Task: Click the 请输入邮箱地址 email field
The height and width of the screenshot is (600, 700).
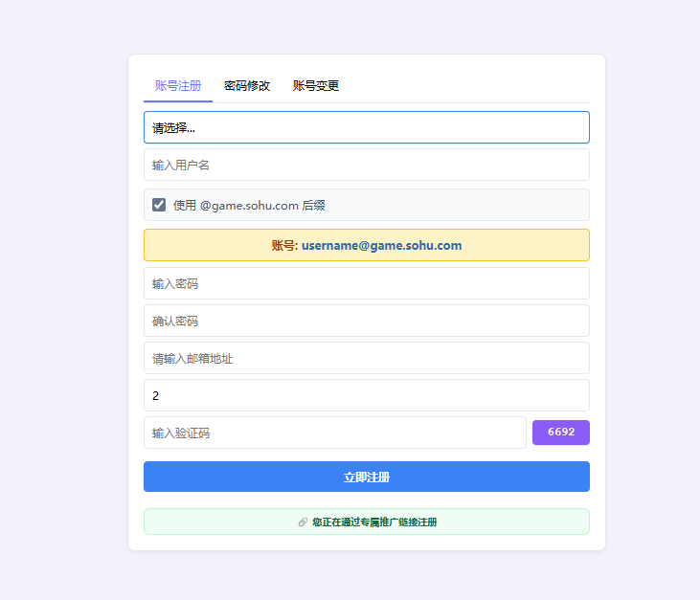Action: click(x=366, y=358)
